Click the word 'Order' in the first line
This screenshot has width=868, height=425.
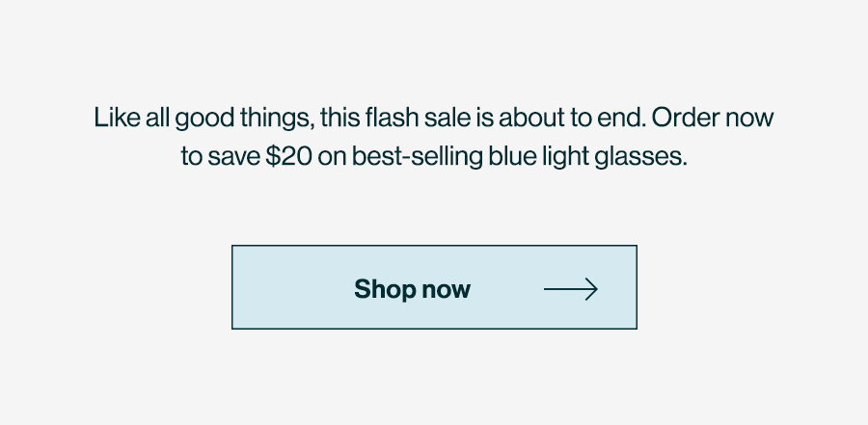coord(686,118)
